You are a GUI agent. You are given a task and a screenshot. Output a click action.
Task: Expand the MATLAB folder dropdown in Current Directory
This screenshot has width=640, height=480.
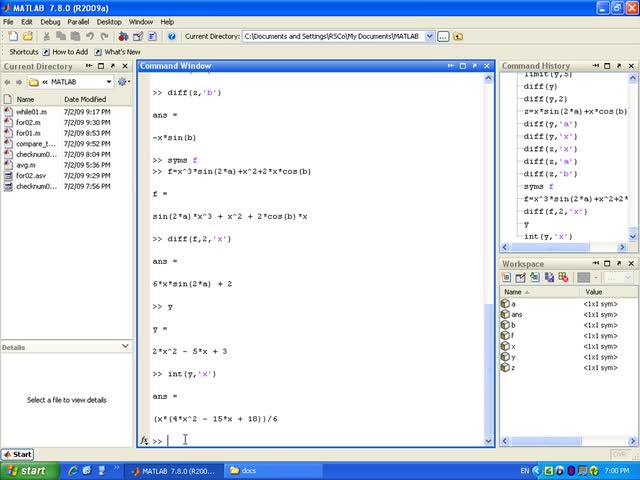(x=109, y=82)
